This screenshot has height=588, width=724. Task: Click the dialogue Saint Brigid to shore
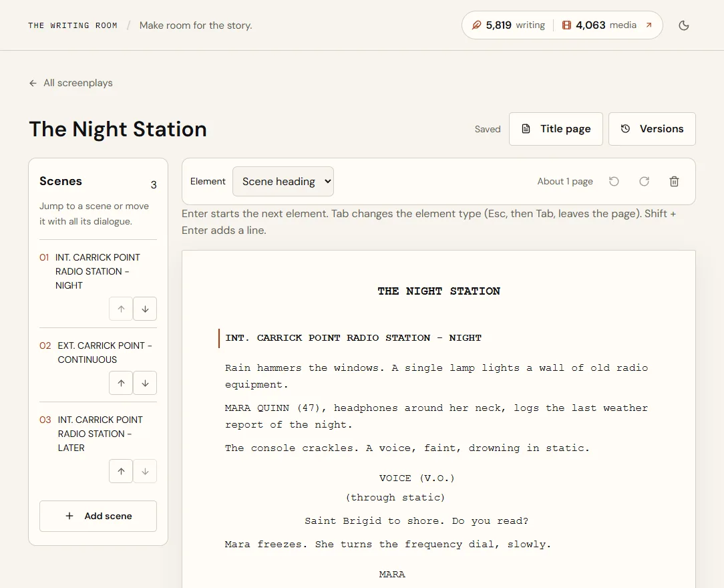click(x=417, y=521)
